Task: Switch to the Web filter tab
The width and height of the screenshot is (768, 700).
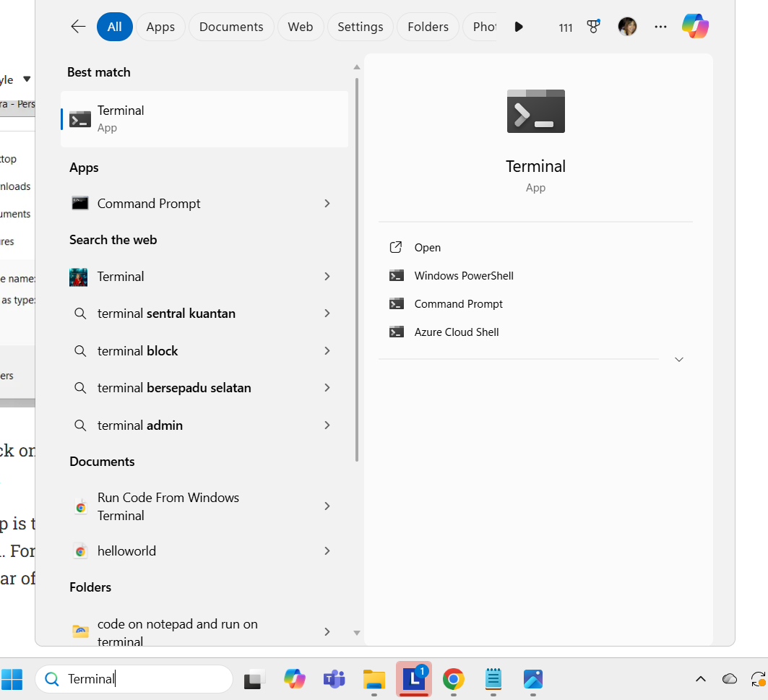Action: [x=301, y=27]
